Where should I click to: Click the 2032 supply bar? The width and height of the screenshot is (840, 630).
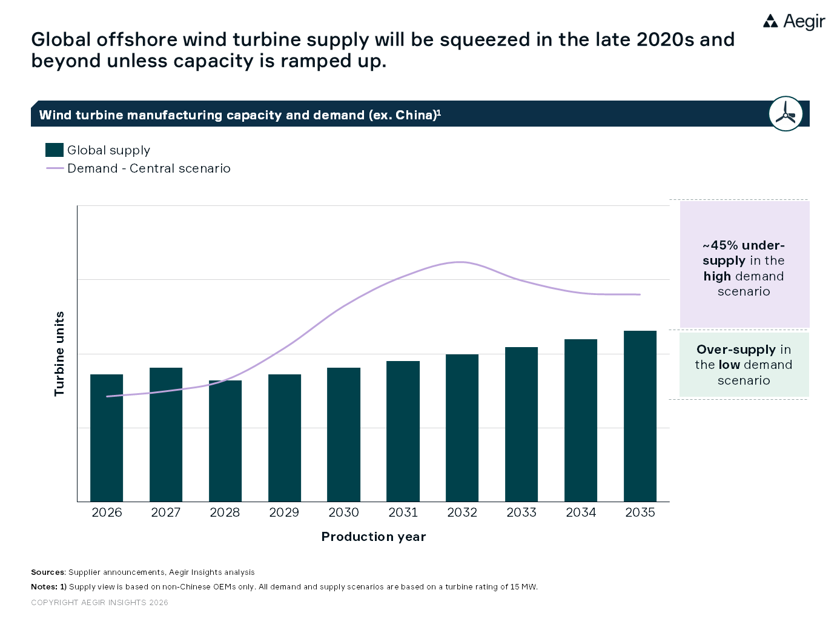coord(462,428)
